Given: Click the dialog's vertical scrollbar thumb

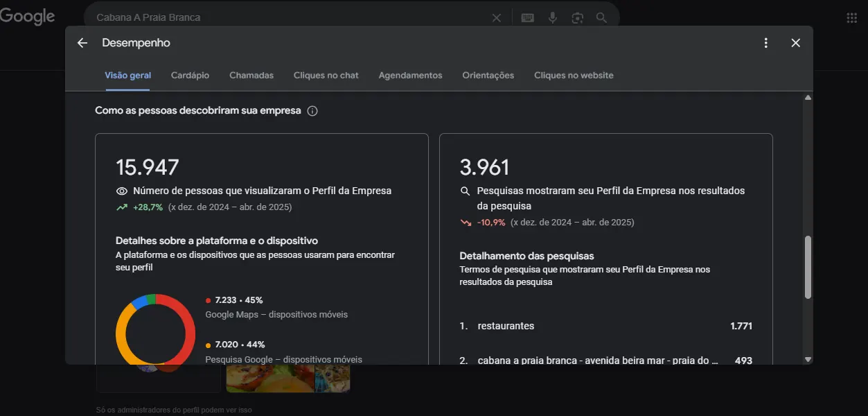Looking at the screenshot, I should coord(808,268).
